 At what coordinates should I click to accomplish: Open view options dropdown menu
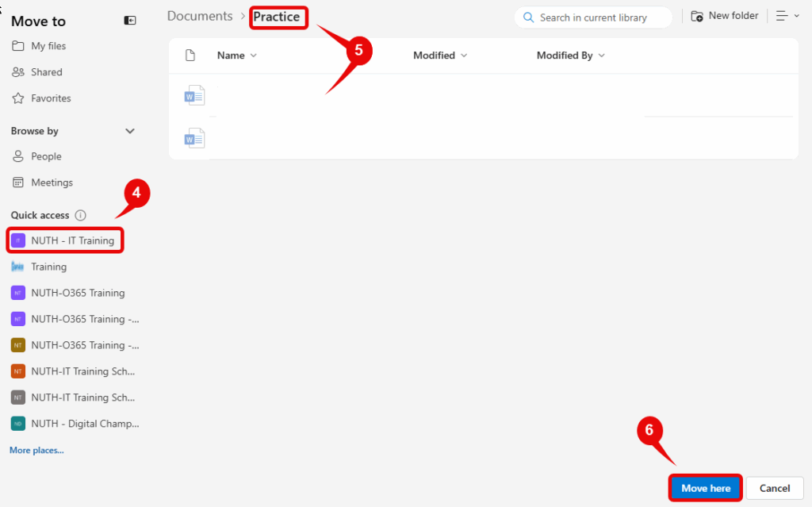pyautogui.click(x=787, y=16)
